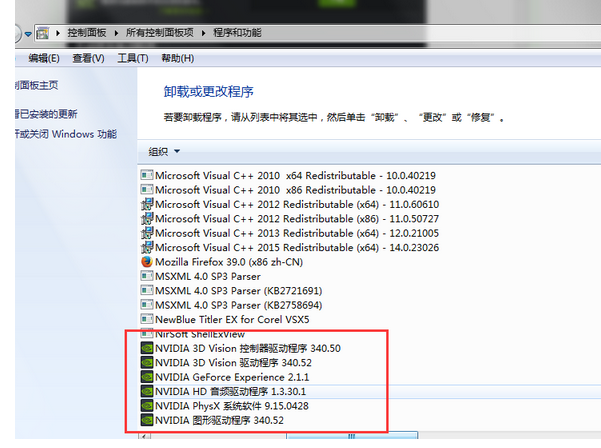The image size is (601, 448).
Task: Click the Visual C++ 2013 (x64) installer icon
Action: tap(147, 233)
